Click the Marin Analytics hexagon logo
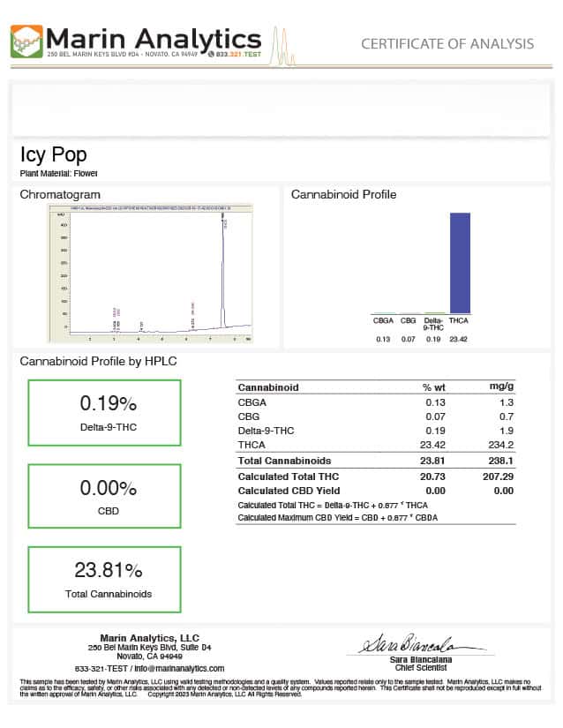 pyautogui.click(x=26, y=41)
